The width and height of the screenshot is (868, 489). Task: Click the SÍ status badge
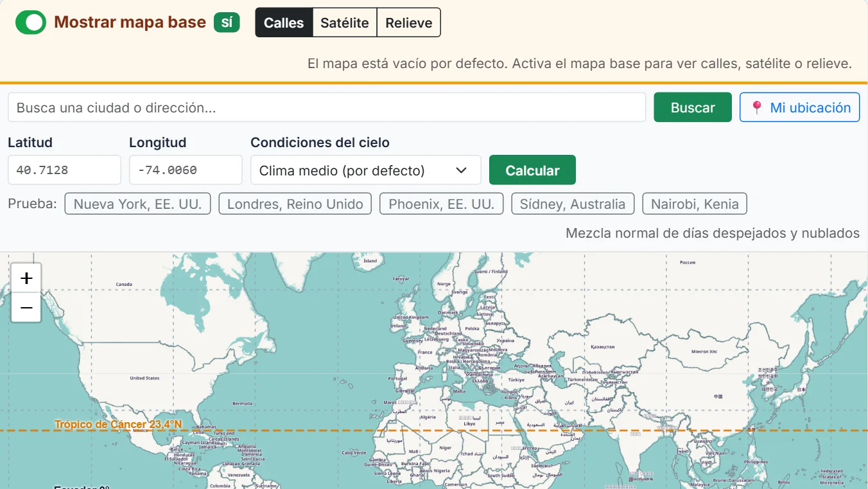(227, 22)
